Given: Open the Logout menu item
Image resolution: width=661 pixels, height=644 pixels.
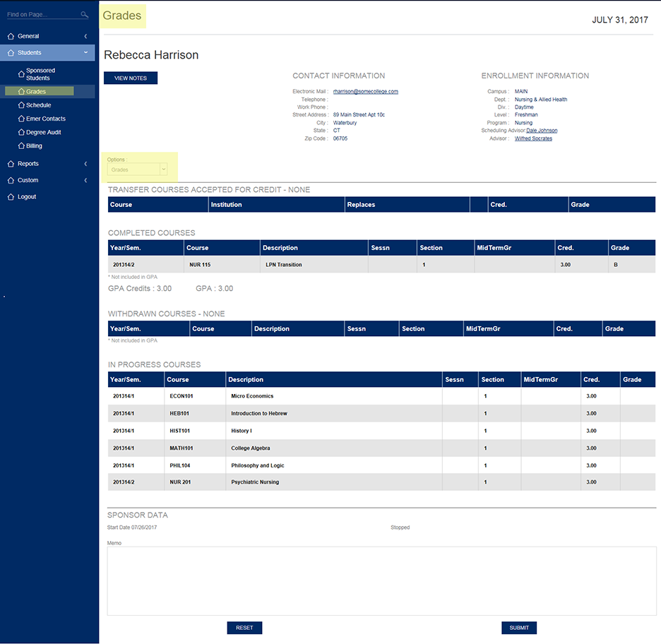Looking at the screenshot, I should (x=27, y=197).
